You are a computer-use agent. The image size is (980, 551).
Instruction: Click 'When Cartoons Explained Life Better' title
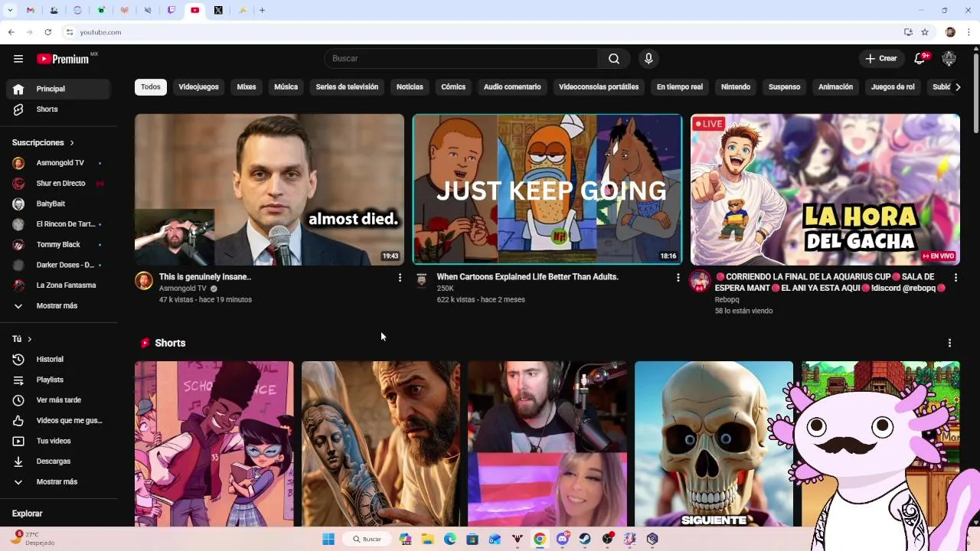click(x=528, y=277)
